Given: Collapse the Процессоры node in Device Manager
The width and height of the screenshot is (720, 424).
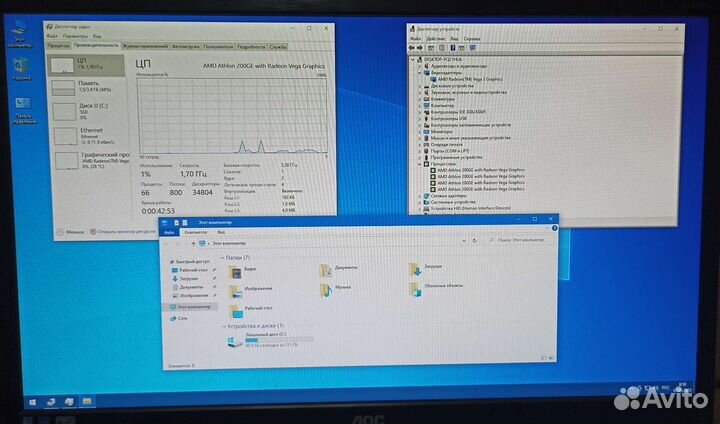Looking at the screenshot, I should pyautogui.click(x=419, y=162).
